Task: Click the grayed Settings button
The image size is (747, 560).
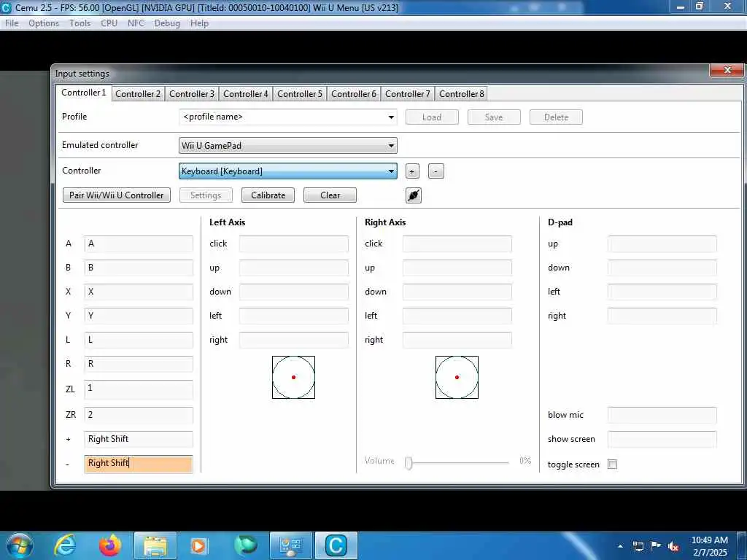Action: click(206, 195)
